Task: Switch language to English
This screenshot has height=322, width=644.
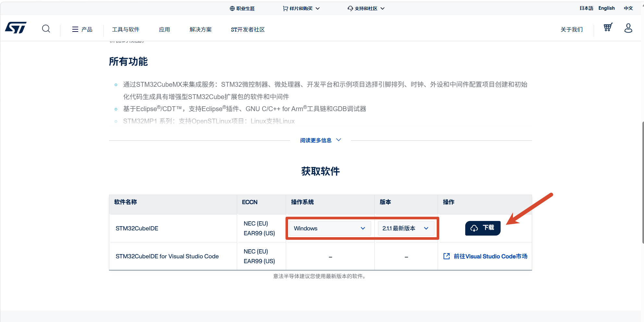Action: [x=606, y=8]
